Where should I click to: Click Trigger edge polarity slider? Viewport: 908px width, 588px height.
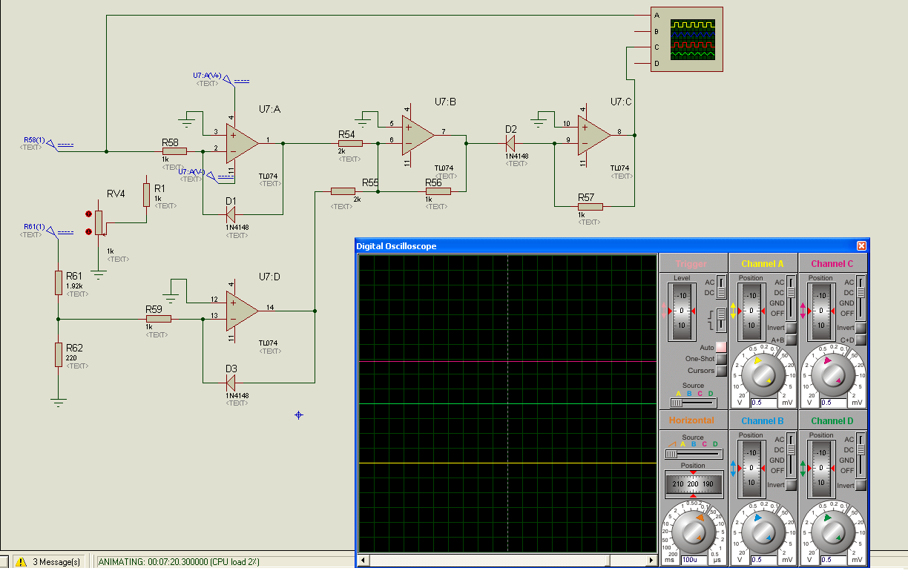point(721,321)
